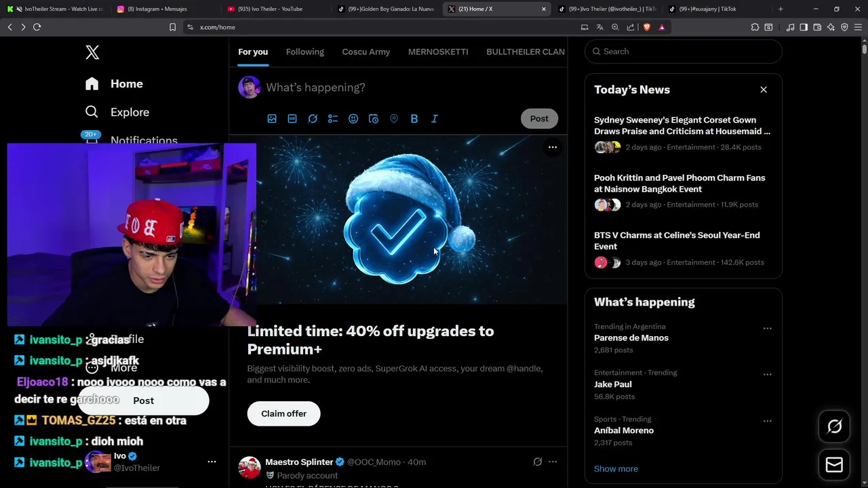This screenshot has height=488, width=868.
Task: Click Show more under What's happening
Action: pyautogui.click(x=616, y=468)
